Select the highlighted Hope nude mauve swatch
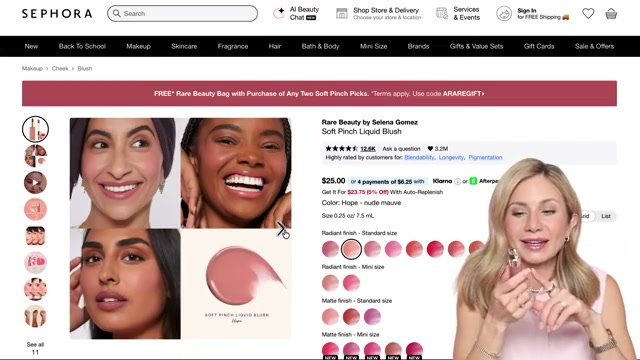 point(351,249)
